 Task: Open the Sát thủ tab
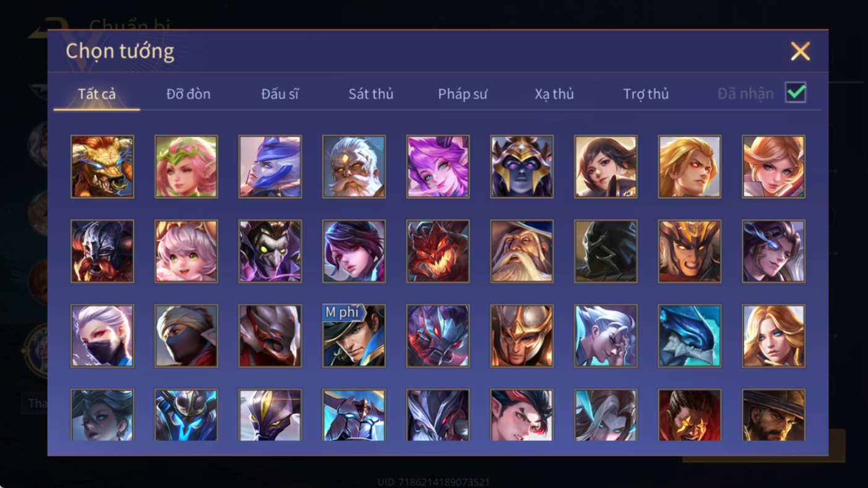[371, 94]
